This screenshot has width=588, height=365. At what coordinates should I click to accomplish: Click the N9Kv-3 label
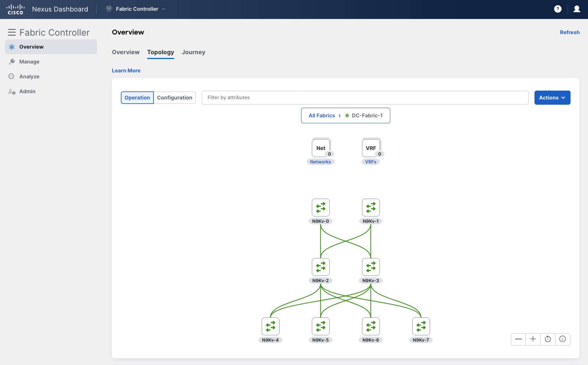(371, 281)
